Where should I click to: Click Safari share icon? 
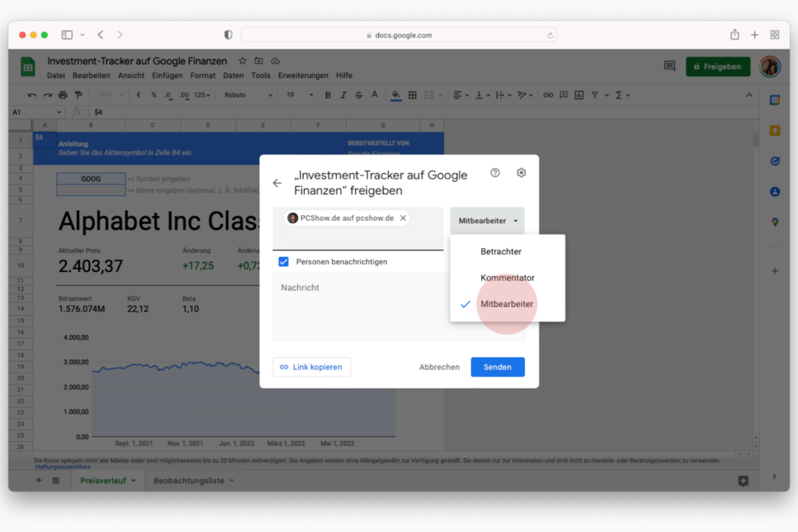(x=734, y=34)
